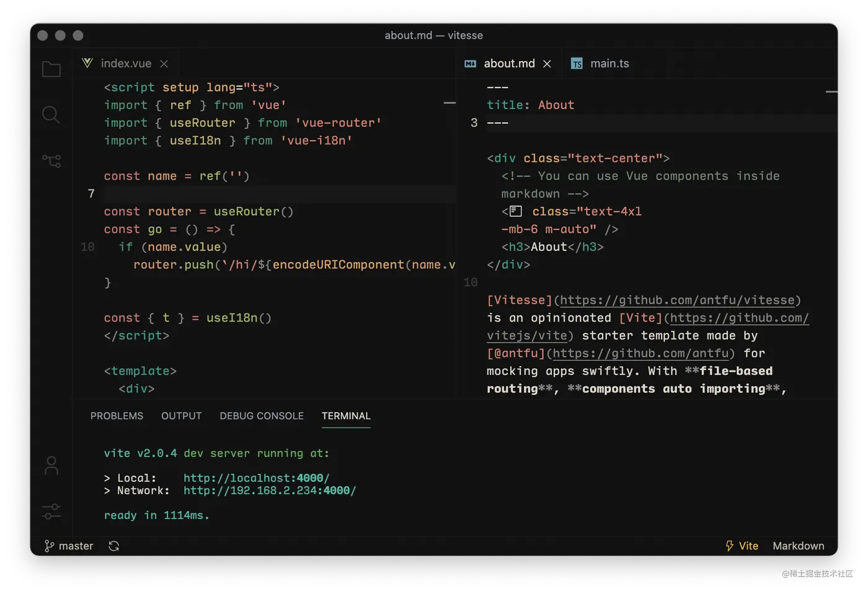Follow the https://github.com/antfu link

tap(640, 353)
